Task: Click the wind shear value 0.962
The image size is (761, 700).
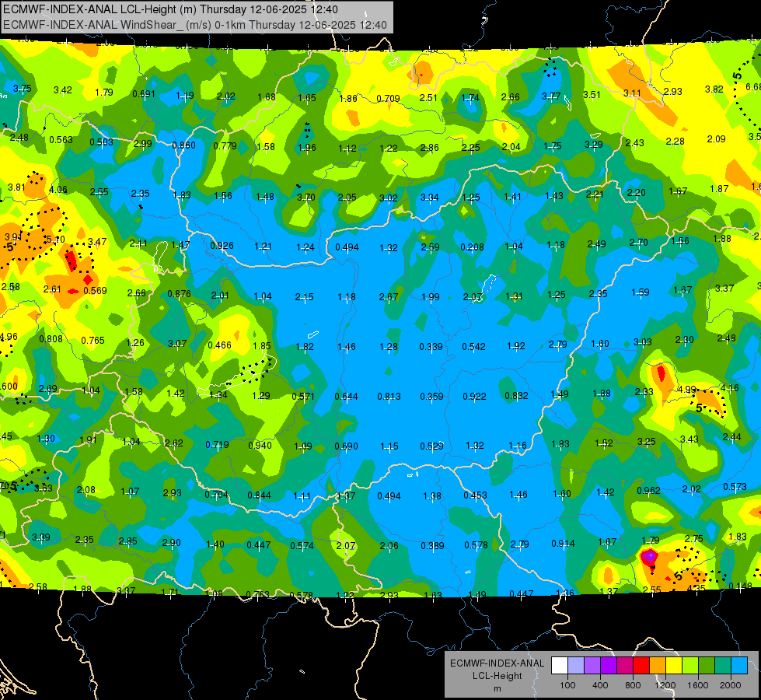Action: (648, 490)
